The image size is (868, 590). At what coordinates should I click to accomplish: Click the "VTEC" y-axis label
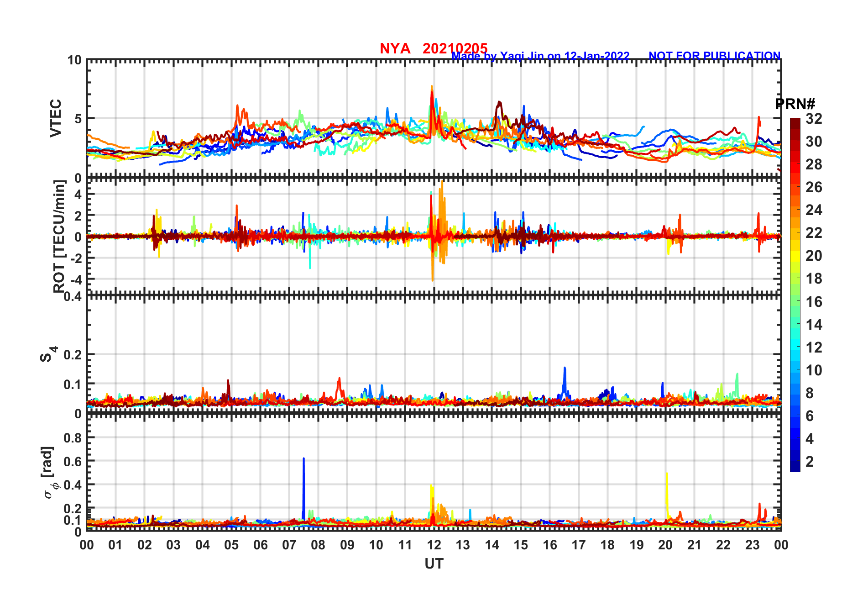56,118
